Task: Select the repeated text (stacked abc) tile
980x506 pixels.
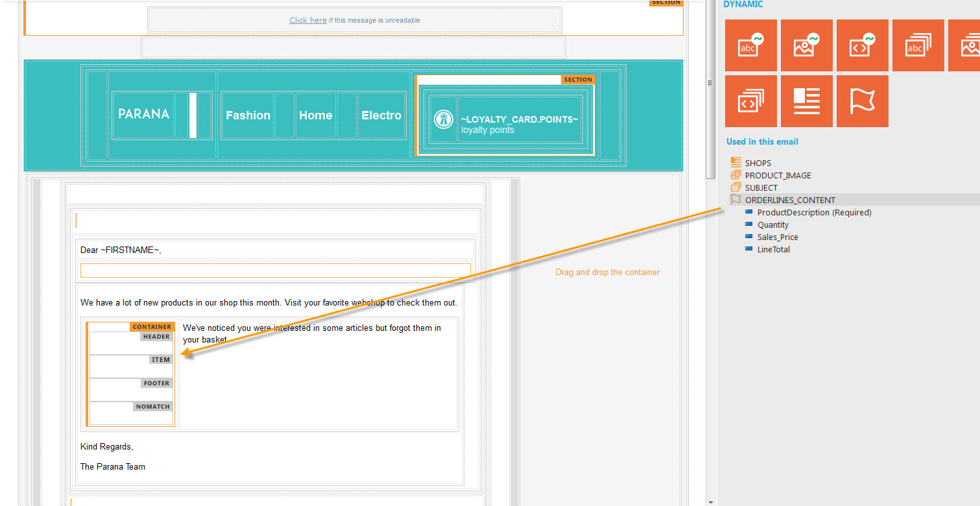Action: point(918,45)
